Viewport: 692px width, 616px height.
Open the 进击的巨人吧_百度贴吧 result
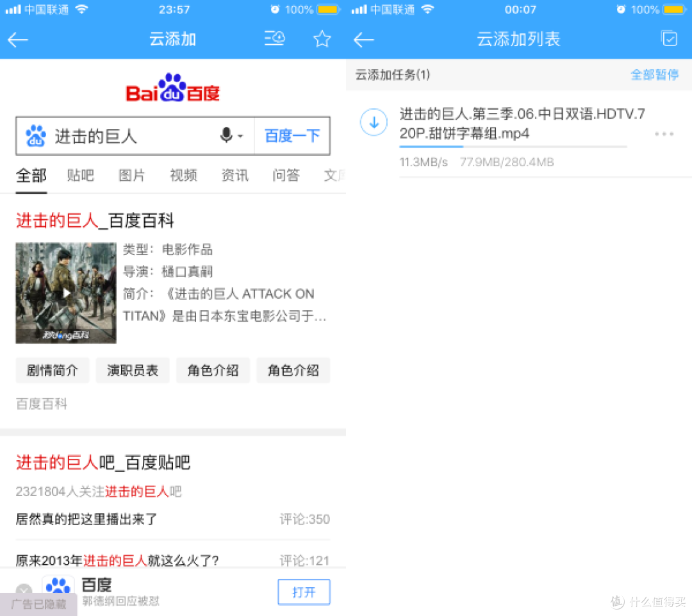pyautogui.click(x=103, y=462)
